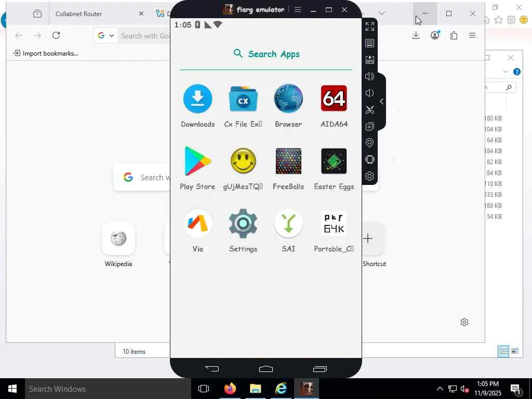The width and height of the screenshot is (532, 399).
Task: Open the Browser app with the globe icon
Action: tap(288, 99)
